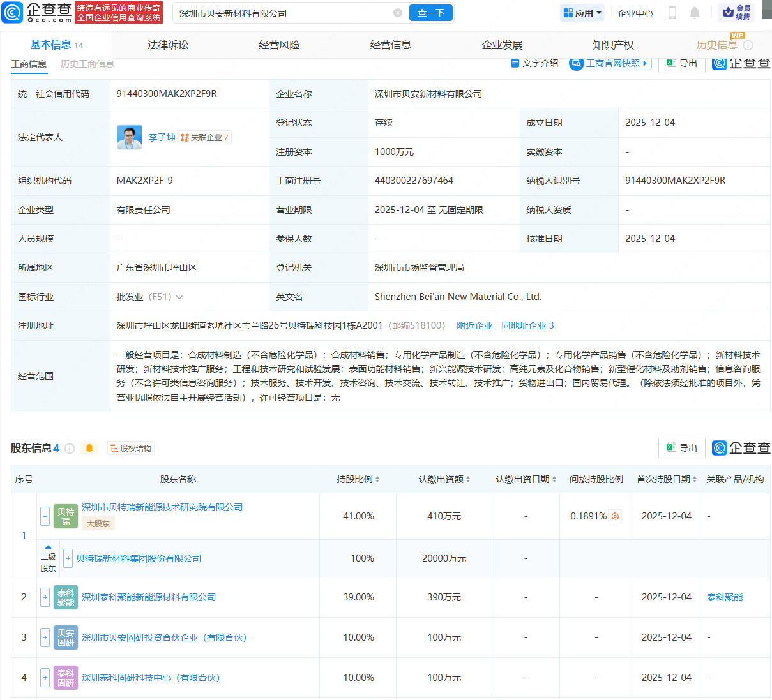This screenshot has height=700, width=772.
Task: Open the 股权结构 equity structure icon
Action: pos(130,448)
